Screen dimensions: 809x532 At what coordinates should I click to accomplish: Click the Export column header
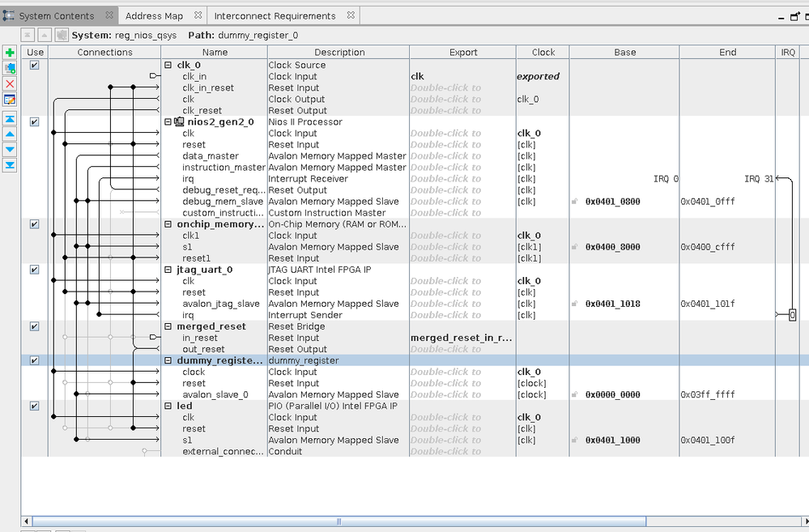coord(462,52)
